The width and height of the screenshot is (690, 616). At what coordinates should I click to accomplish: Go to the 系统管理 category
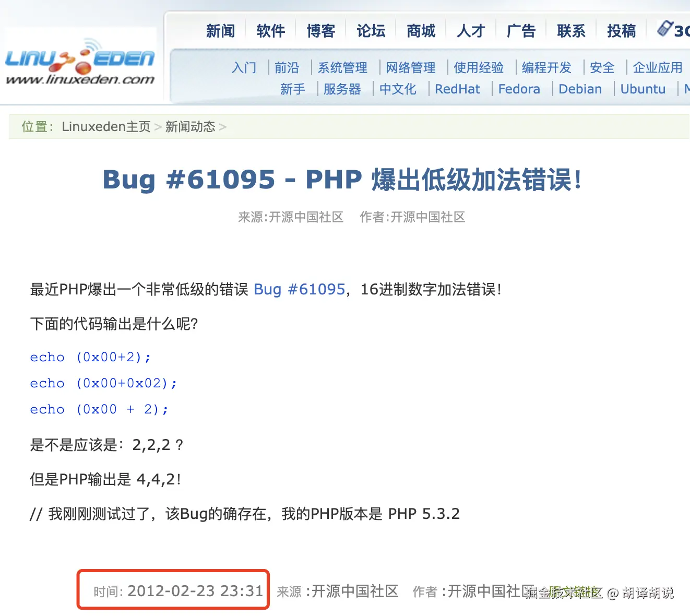[x=342, y=68]
